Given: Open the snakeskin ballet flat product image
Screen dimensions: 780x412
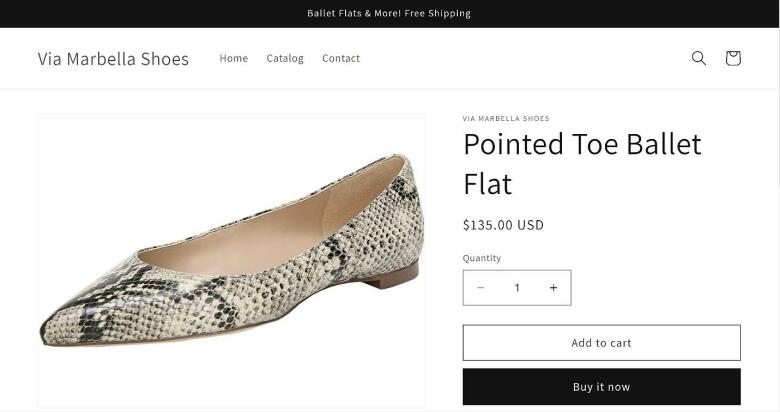Looking at the screenshot, I should [x=232, y=260].
